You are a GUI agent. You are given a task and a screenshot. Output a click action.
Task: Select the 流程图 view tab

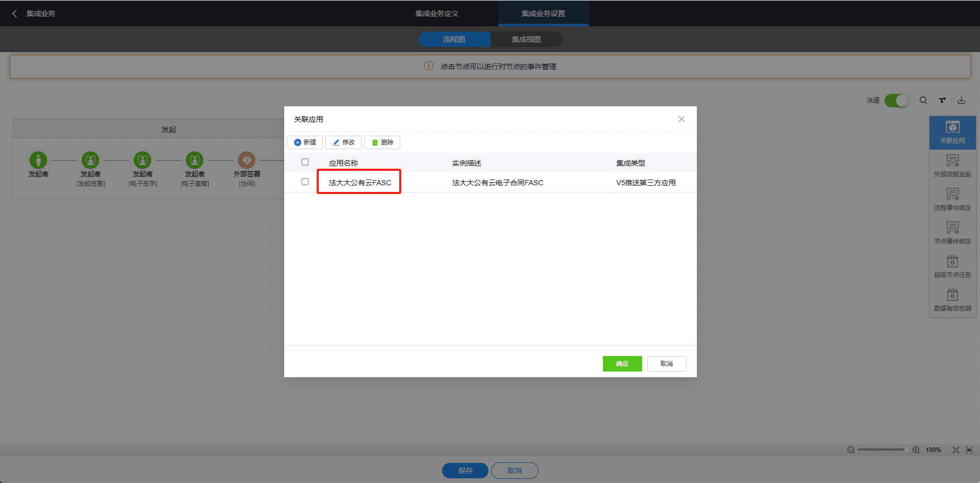454,39
